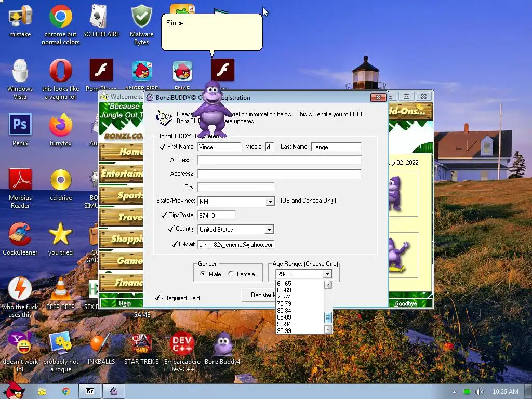Click the BonziBuddy purple gorilla character
Screen dimensions: 532x399
212,109
